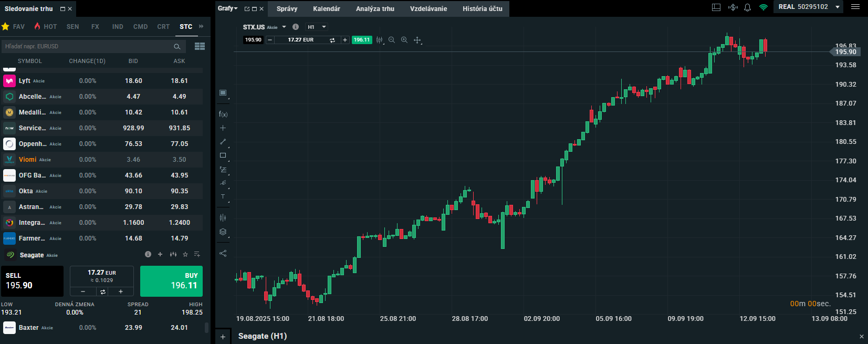The height and width of the screenshot is (344, 868).
Task: Select the text annotation tool
Action: (223, 197)
